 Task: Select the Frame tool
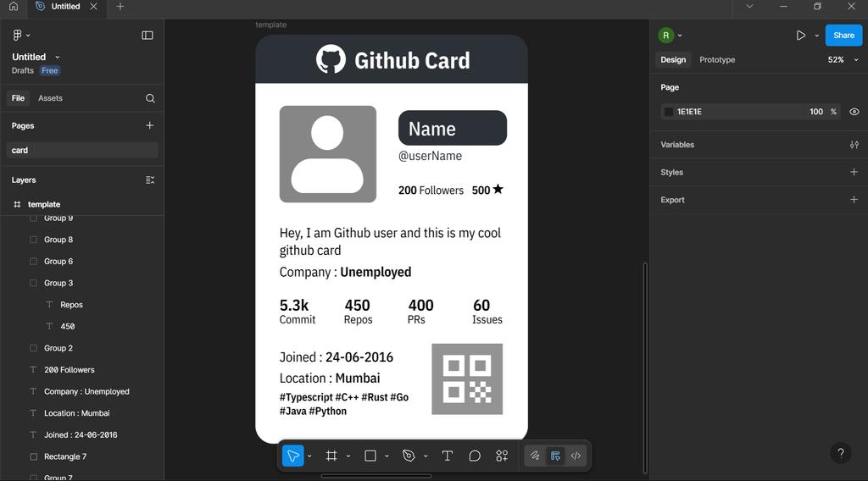click(331, 456)
